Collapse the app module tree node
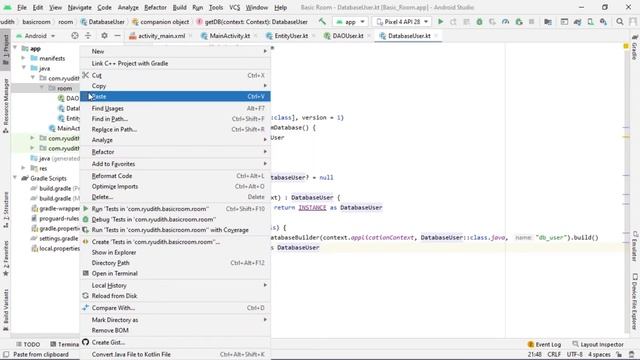The height and width of the screenshot is (360, 640). coord(16,48)
